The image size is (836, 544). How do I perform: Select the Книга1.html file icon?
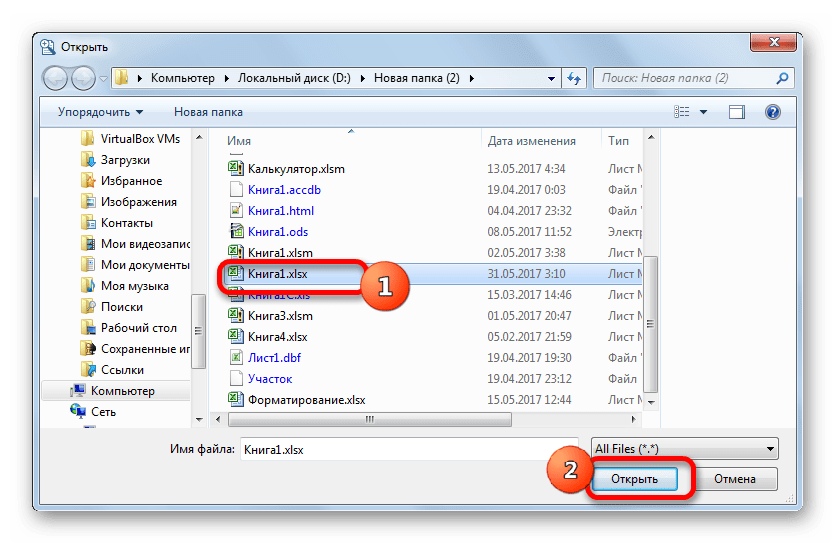[x=235, y=211]
